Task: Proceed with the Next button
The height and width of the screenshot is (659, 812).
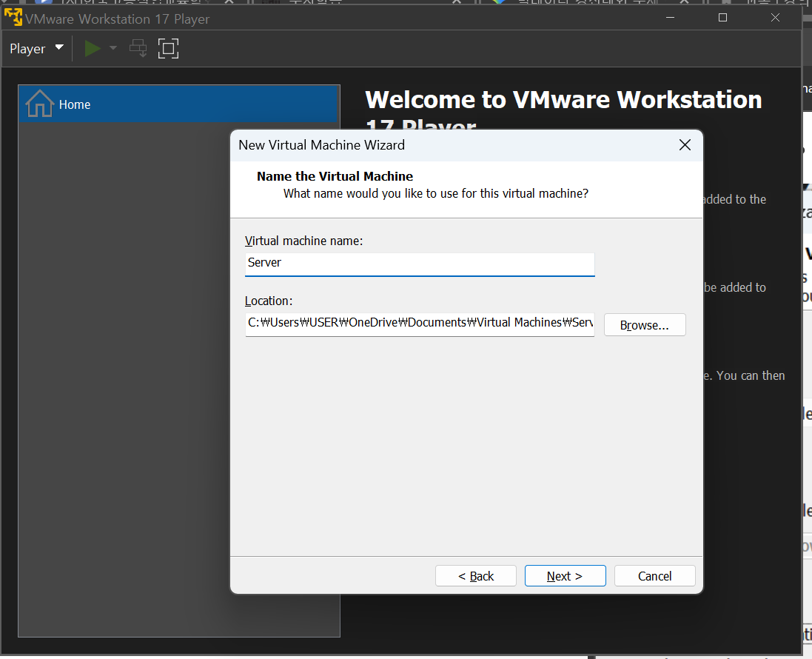Action: pos(565,575)
